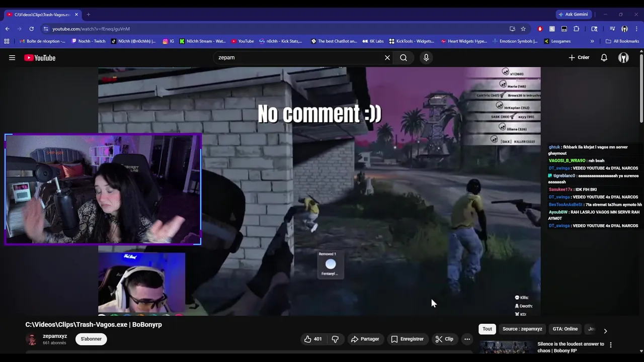
Task: Share the video via Partager
Action: click(365, 339)
